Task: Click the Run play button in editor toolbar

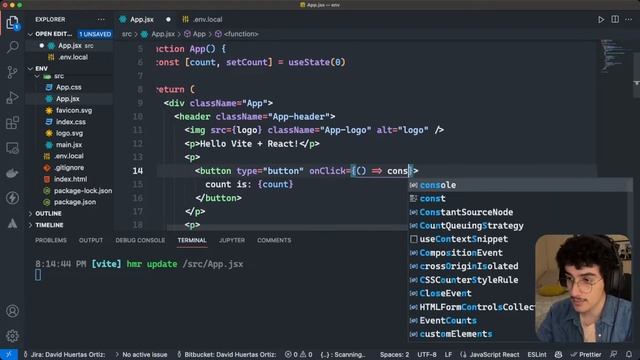Action: pos(601,20)
